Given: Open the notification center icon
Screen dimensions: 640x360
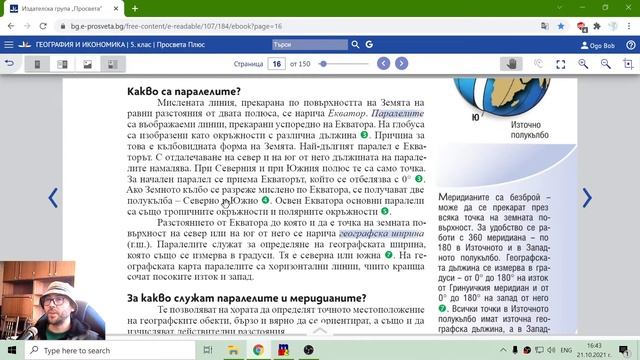Looking at the screenshot, I should click(624, 350).
